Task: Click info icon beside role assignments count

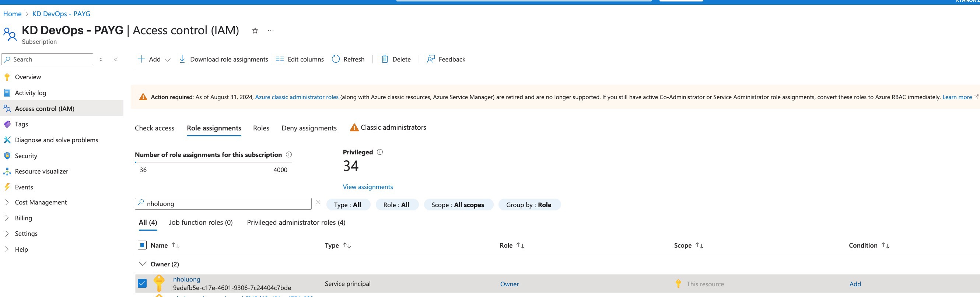Action: tap(289, 154)
